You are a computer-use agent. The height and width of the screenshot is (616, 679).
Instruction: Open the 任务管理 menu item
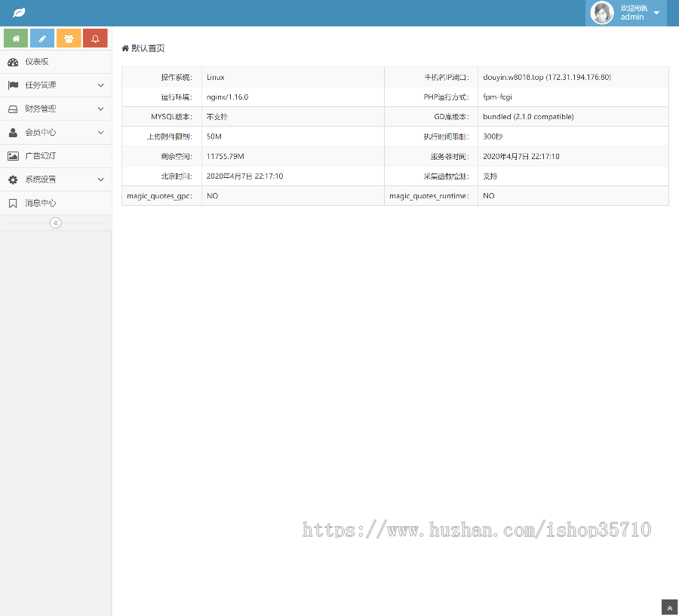pyautogui.click(x=56, y=85)
